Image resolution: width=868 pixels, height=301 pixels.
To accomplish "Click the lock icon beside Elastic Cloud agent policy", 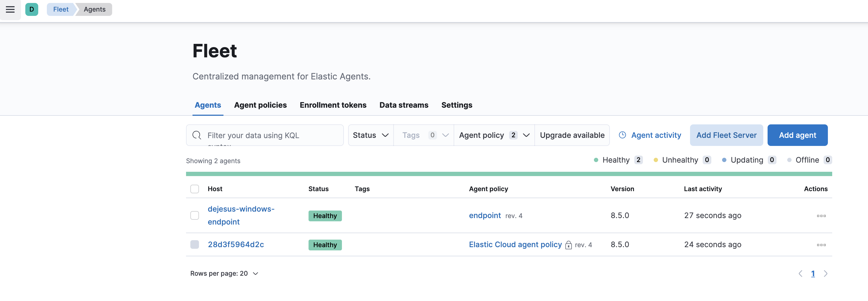I will pos(568,245).
